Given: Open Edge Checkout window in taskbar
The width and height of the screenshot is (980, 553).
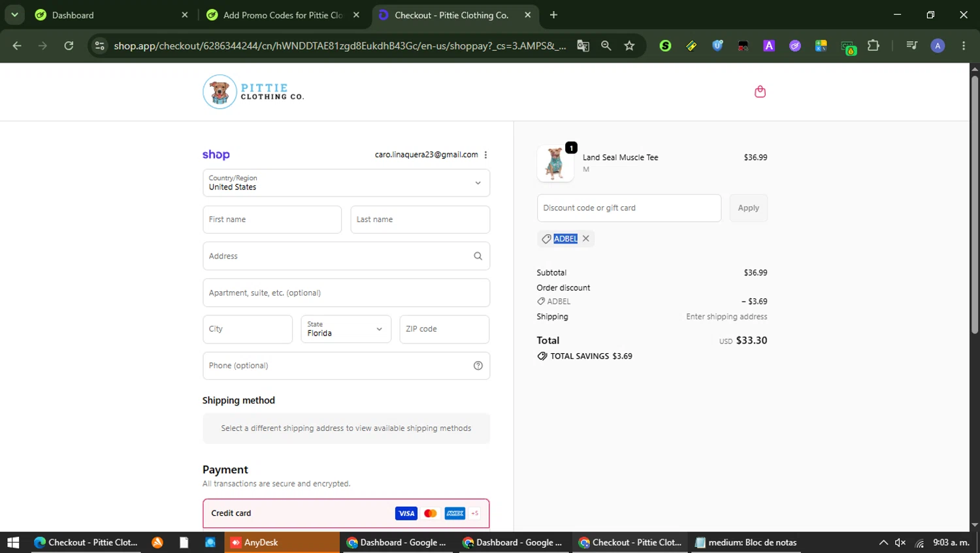Looking at the screenshot, I should pyautogui.click(x=86, y=543).
